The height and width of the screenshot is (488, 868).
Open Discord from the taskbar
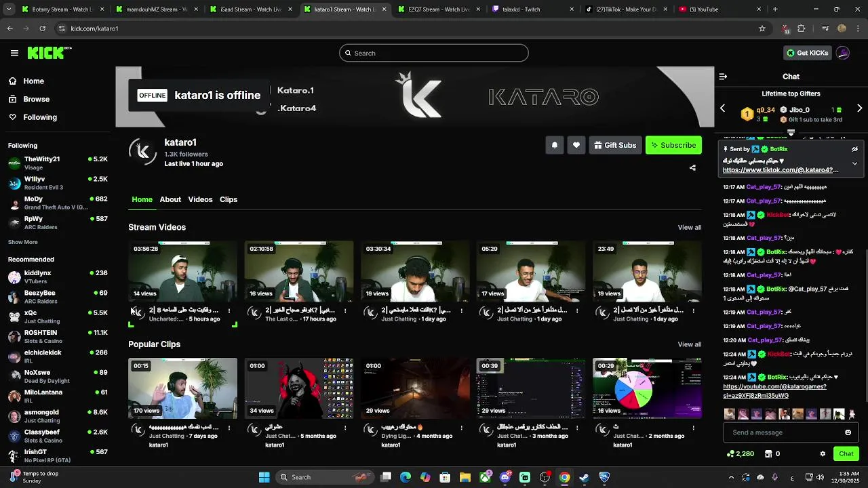(505, 477)
